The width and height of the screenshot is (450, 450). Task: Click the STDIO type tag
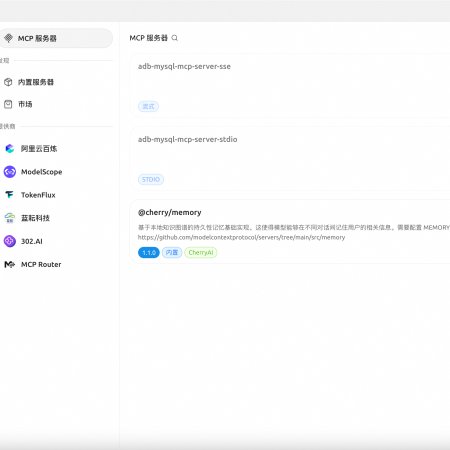click(151, 180)
